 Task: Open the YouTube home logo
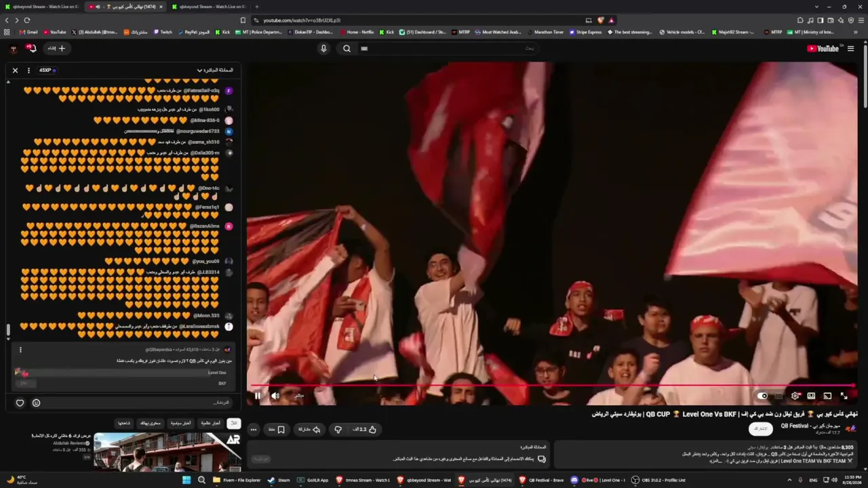tap(823, 48)
